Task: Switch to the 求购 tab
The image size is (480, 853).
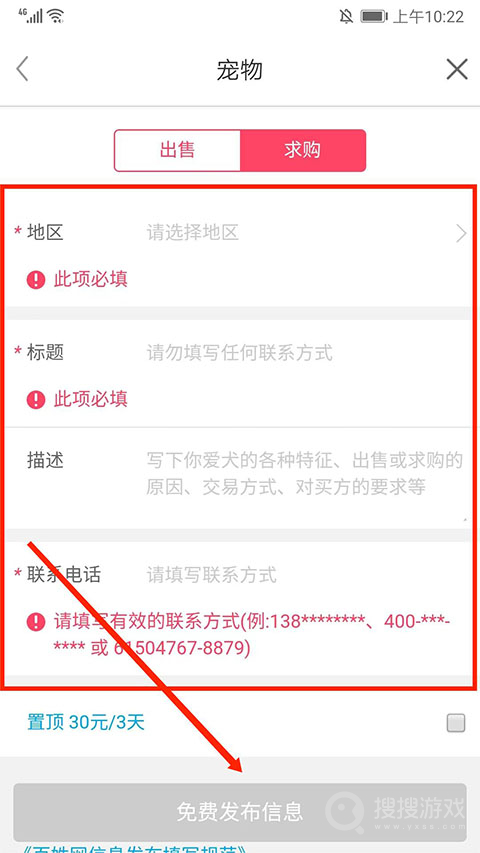Action: click(x=303, y=150)
